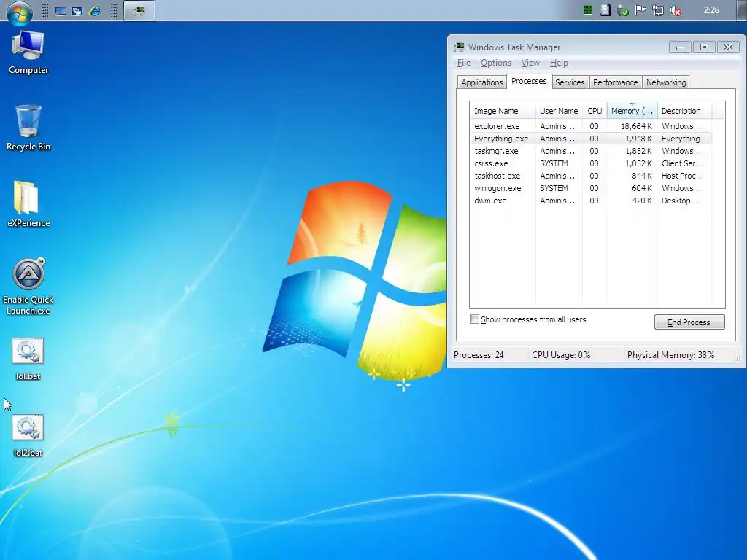The image size is (747, 560).
Task: Select lol2.bat file on desktop
Action: click(28, 436)
